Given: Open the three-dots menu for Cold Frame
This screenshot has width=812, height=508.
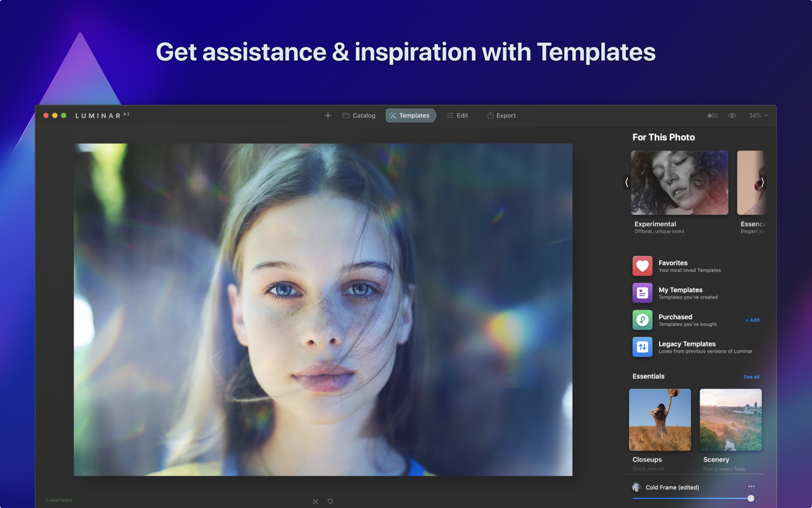Looking at the screenshot, I should pos(751,487).
